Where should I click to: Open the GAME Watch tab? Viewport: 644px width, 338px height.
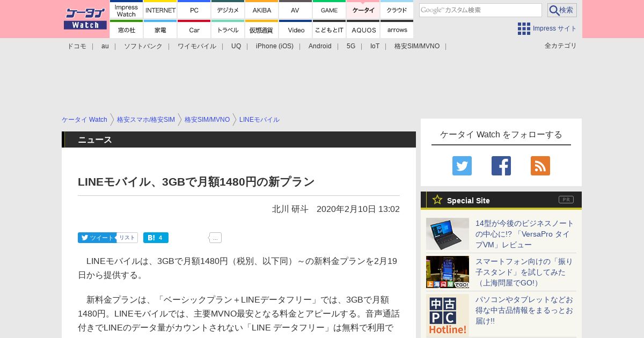329,10
